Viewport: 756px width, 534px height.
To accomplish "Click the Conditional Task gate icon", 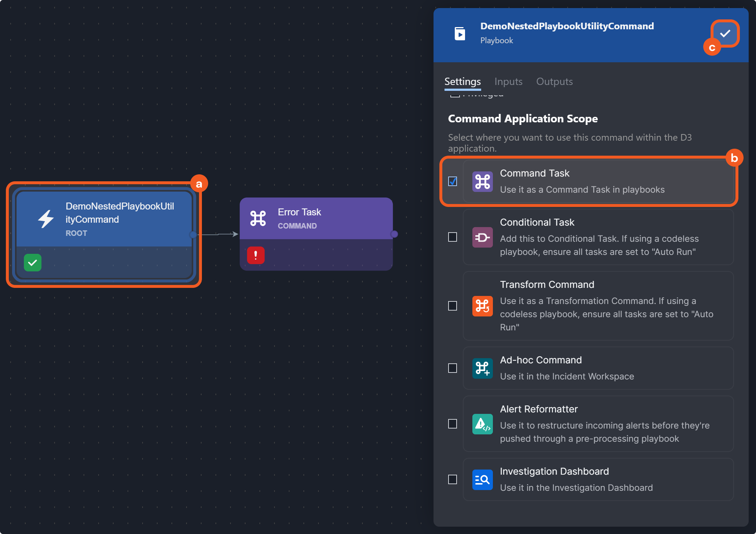I will (x=482, y=237).
